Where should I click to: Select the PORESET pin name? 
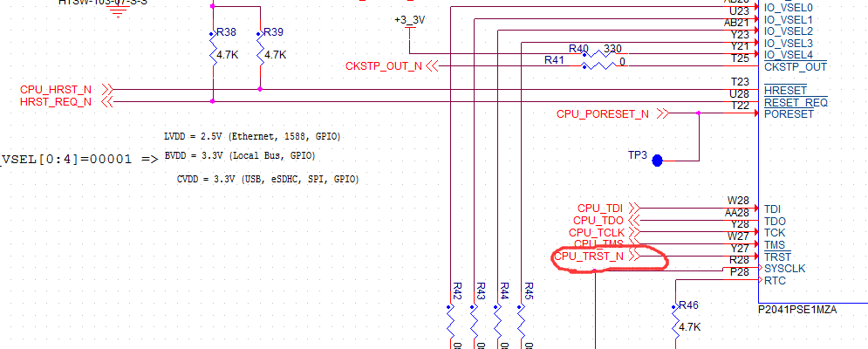click(x=789, y=114)
